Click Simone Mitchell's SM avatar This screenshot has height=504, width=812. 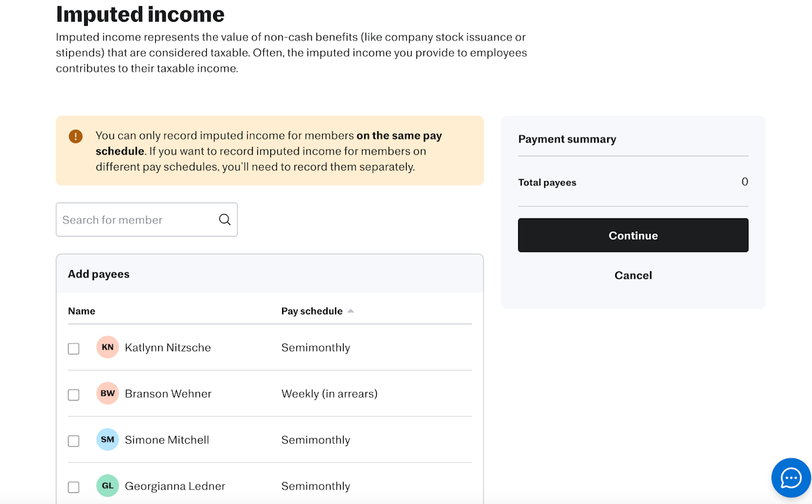(x=108, y=439)
